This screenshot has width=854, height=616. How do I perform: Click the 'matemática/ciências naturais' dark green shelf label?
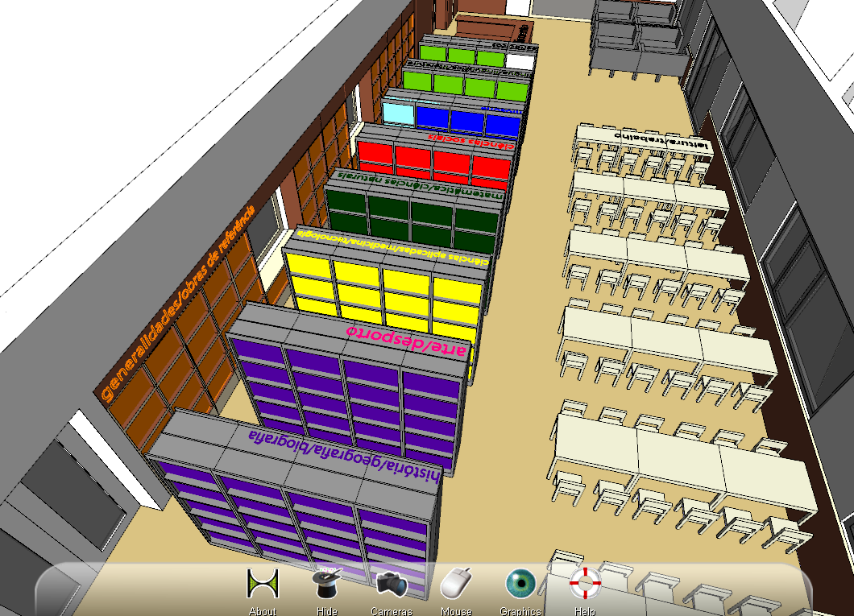tap(420, 186)
